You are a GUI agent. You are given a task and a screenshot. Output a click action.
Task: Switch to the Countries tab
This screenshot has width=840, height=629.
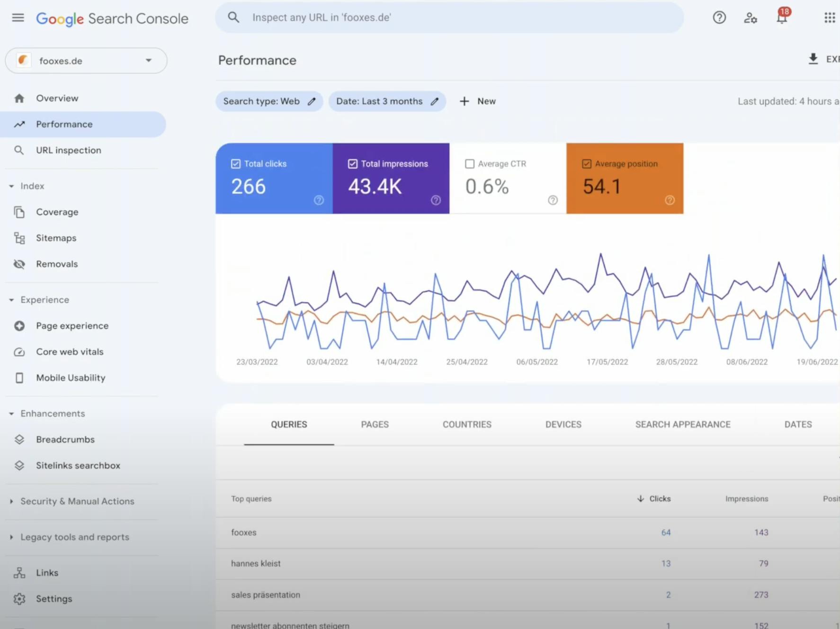(x=467, y=425)
